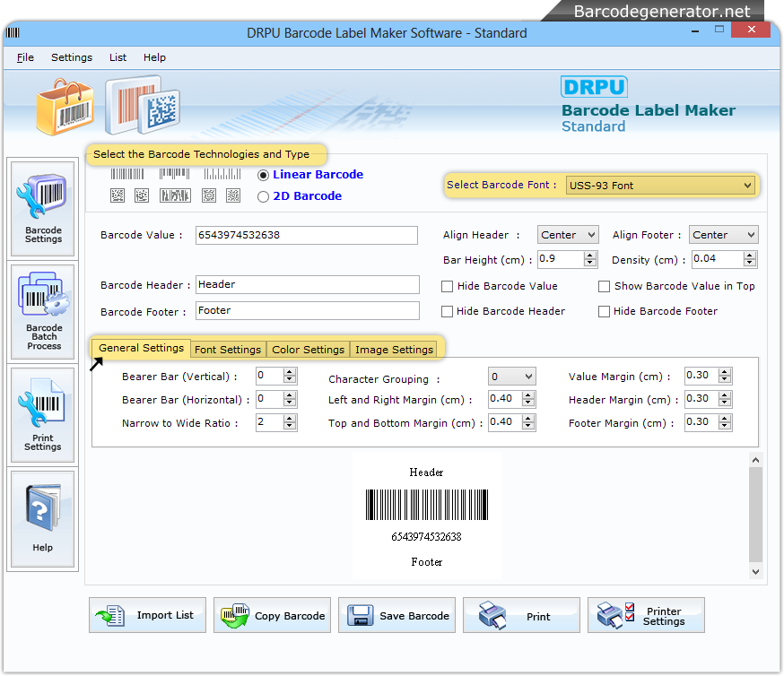Switch to the Image Settings tab
This screenshot has width=784, height=676.
394,350
